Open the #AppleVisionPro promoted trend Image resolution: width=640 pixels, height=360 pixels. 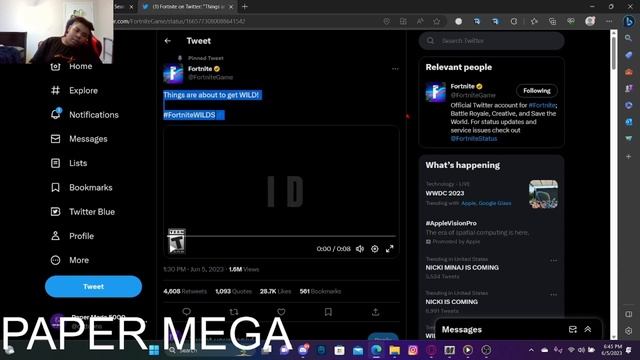pos(451,223)
